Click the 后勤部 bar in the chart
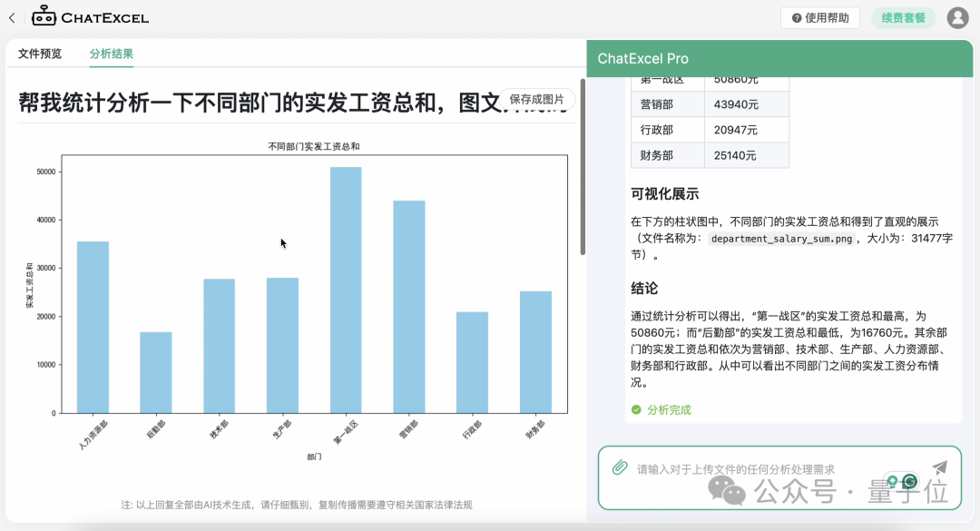The height and width of the screenshot is (531, 980). [156, 373]
